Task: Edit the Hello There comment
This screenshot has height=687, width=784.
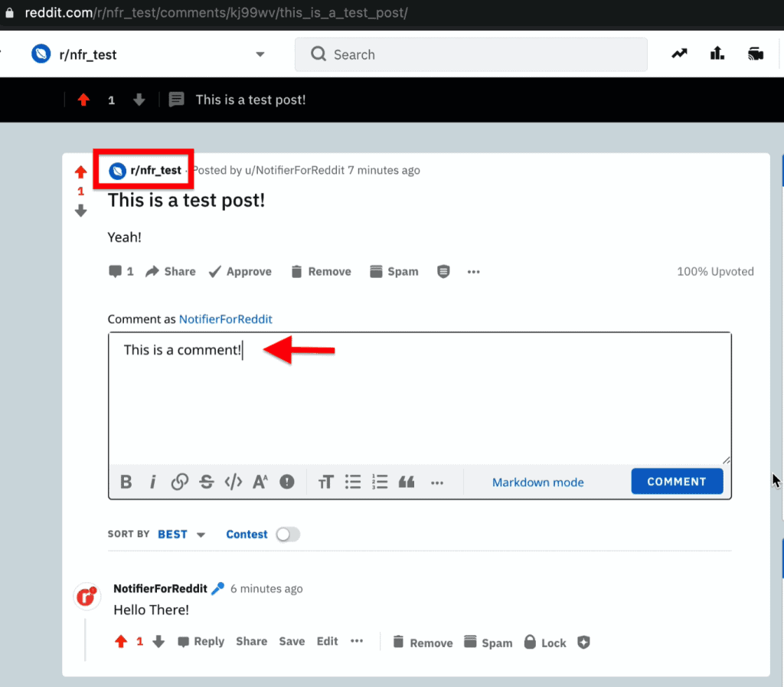Action: pos(328,642)
